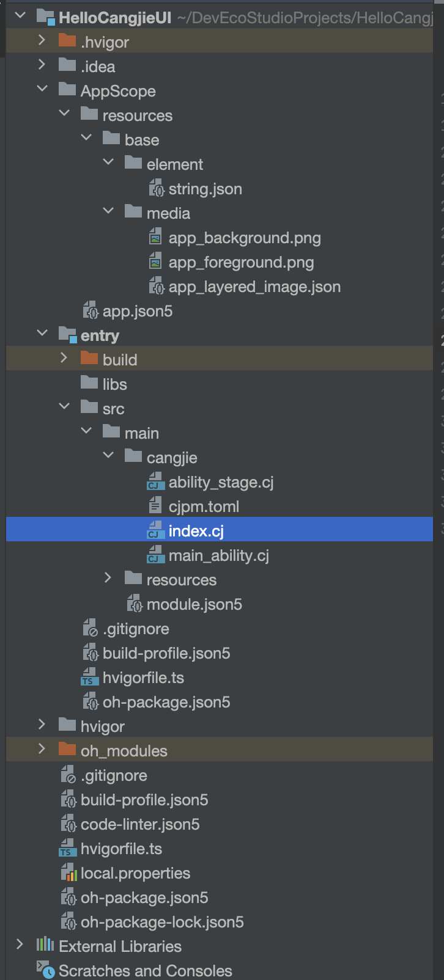Expand the .hvigor folder
444x980 pixels.
(x=42, y=41)
